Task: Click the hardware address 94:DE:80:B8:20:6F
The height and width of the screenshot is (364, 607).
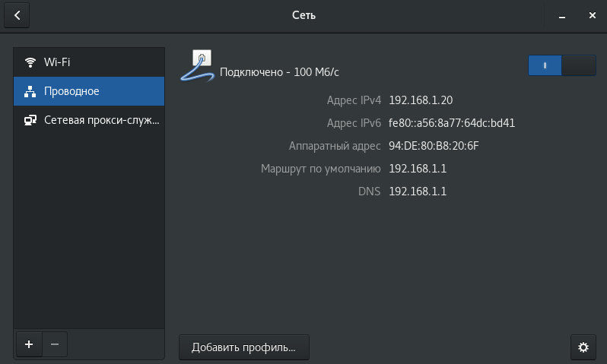Action: coord(434,146)
